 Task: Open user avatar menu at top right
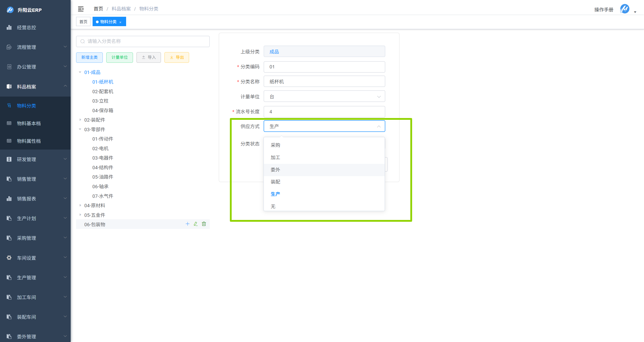(x=625, y=9)
